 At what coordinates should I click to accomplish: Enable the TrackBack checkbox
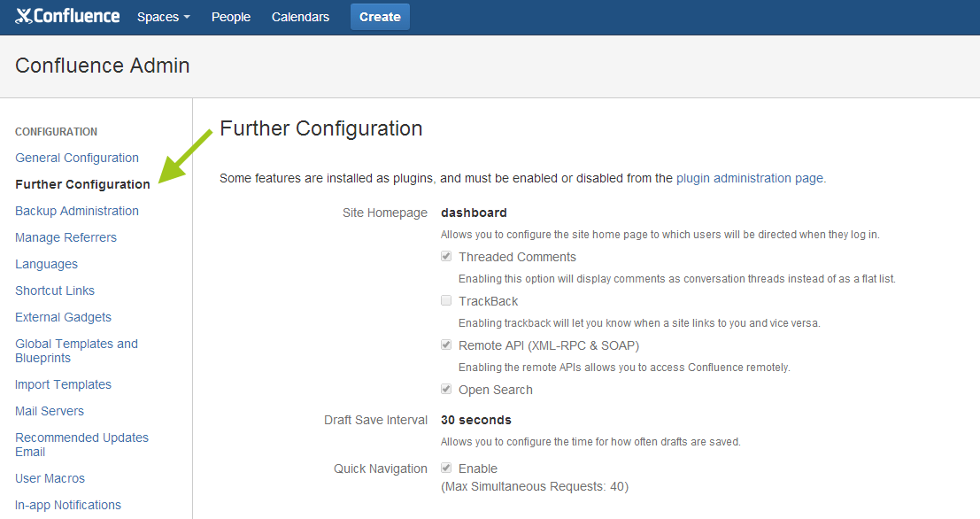click(x=446, y=301)
